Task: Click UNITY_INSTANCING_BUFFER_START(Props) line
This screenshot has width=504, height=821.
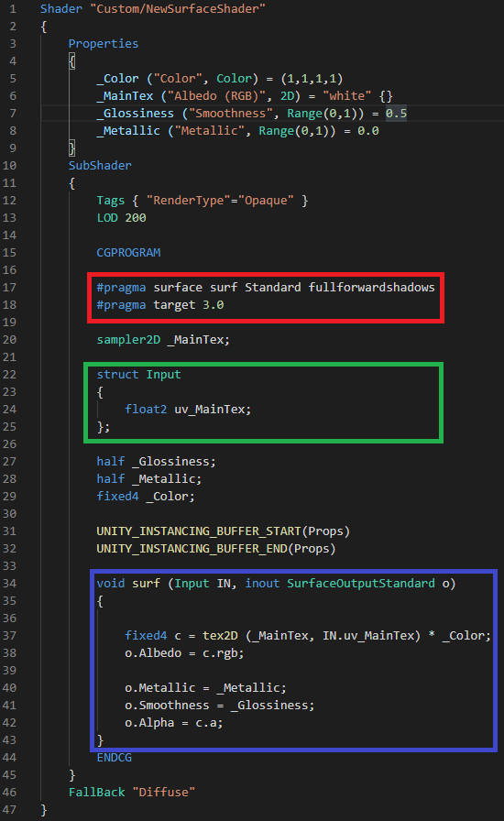Action: [224, 531]
